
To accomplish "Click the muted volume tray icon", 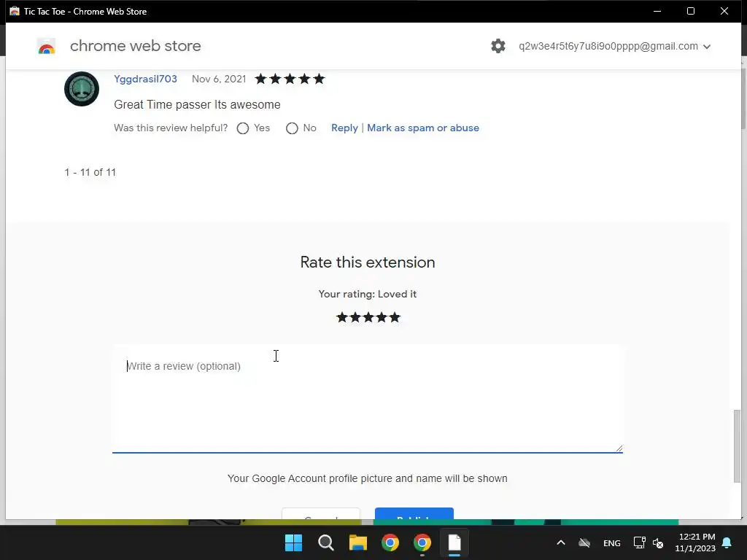I will pos(658,542).
